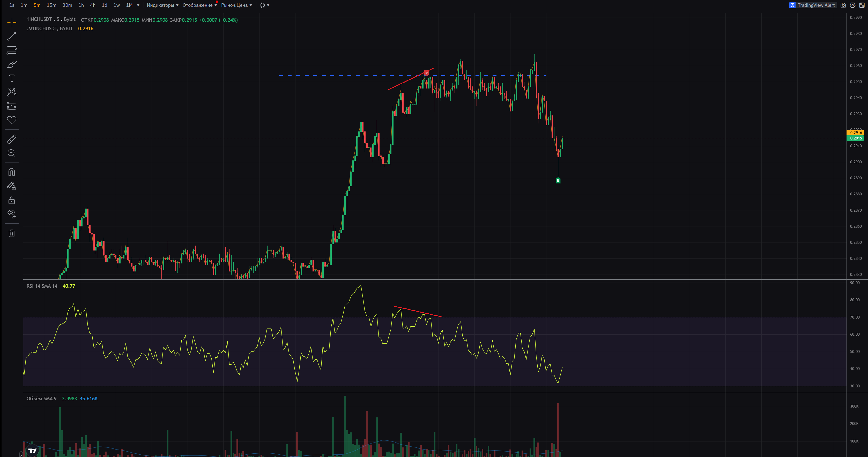Switch to the 1h timeframe
The height and width of the screenshot is (457, 868).
[x=81, y=5]
